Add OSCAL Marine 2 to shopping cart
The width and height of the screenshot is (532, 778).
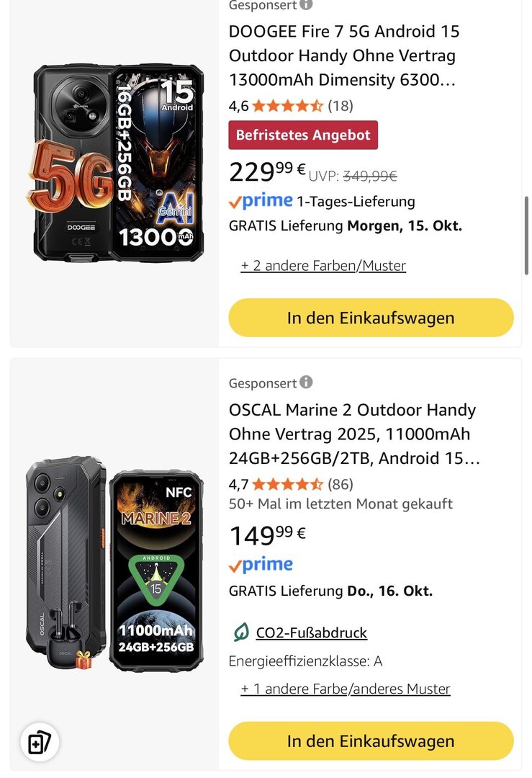coord(371,741)
